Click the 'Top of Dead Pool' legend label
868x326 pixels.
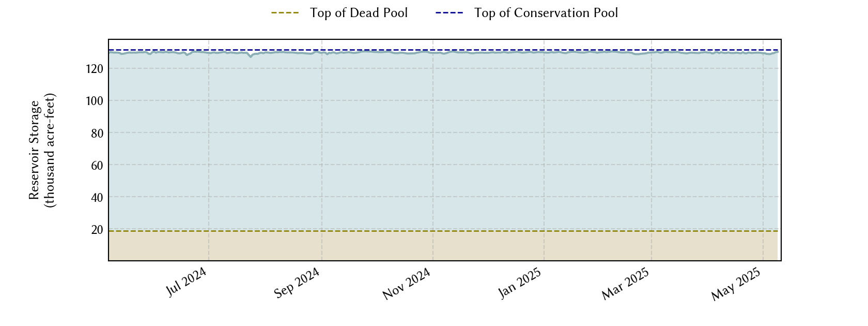click(x=359, y=13)
